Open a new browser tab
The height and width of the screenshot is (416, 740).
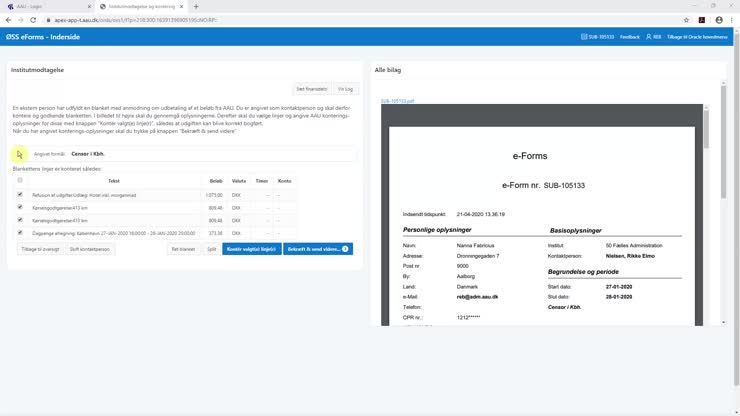pos(196,6)
